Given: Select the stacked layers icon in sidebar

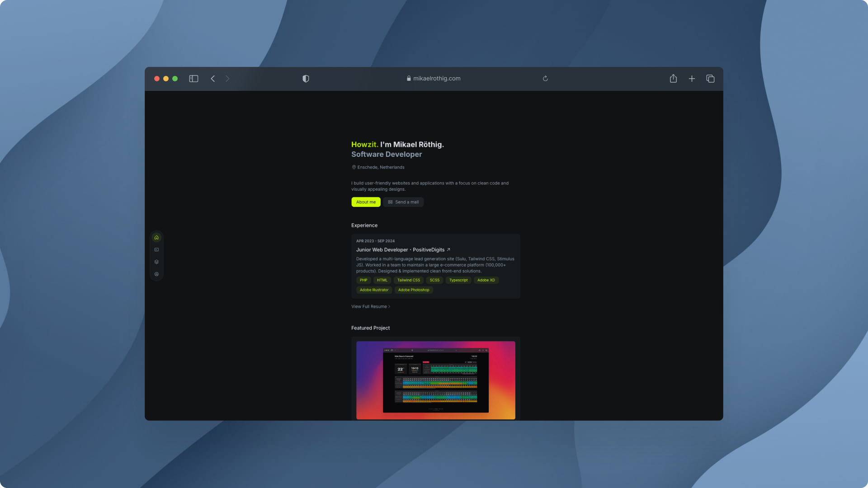Looking at the screenshot, I should click(156, 262).
